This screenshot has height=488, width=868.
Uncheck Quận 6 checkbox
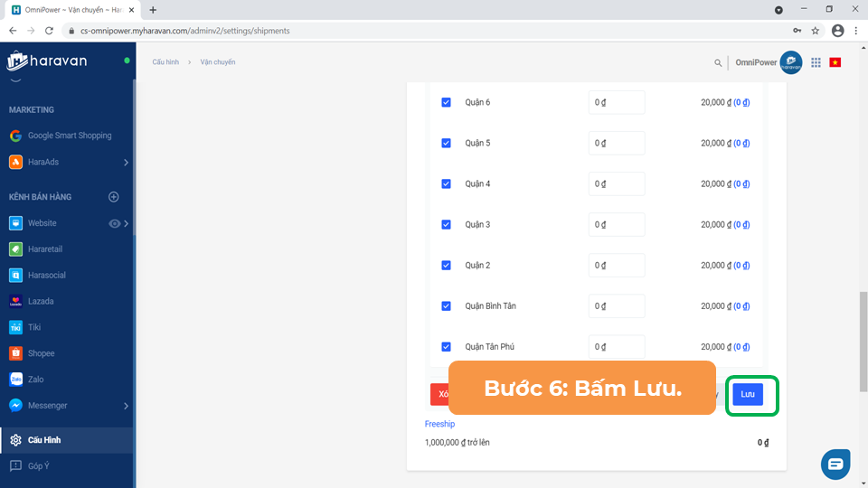[446, 102]
